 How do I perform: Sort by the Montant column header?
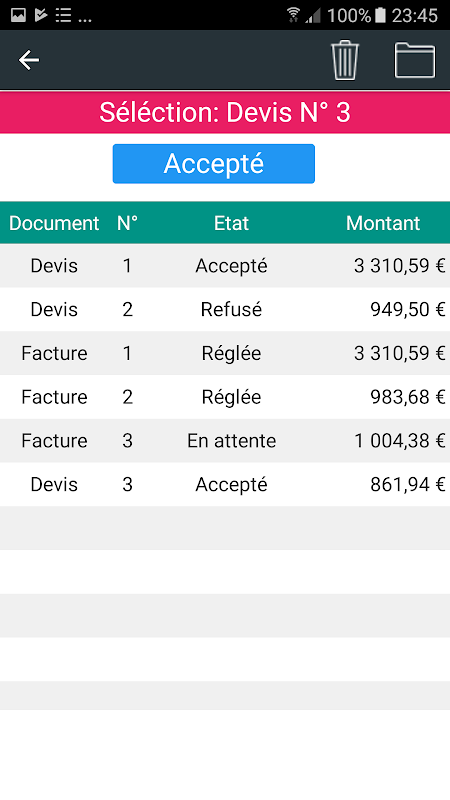point(383,223)
